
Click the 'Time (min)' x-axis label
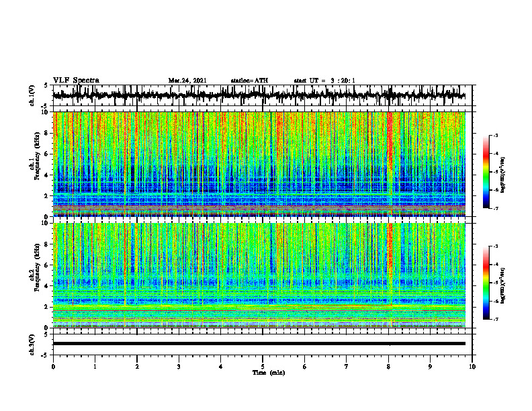pyautogui.click(x=269, y=373)
